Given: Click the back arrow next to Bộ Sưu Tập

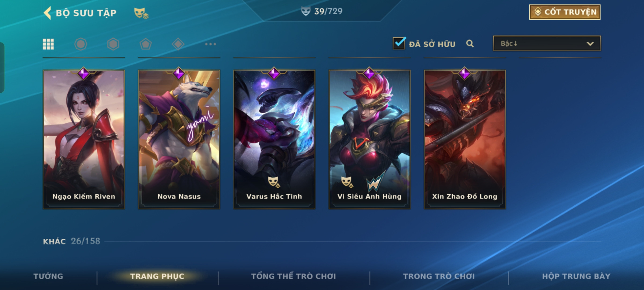Looking at the screenshot, I should pos(47,13).
